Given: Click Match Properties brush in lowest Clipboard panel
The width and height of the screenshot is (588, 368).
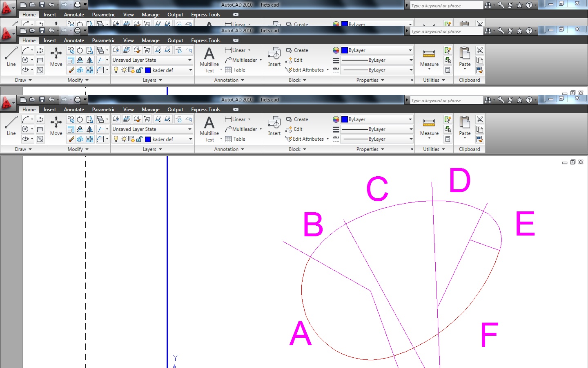Looking at the screenshot, I should [480, 139].
